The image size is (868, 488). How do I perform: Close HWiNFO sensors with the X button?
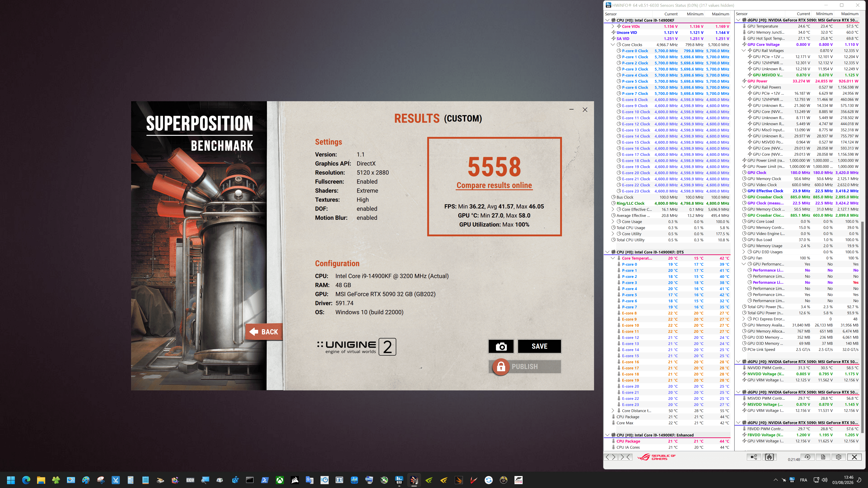click(854, 457)
